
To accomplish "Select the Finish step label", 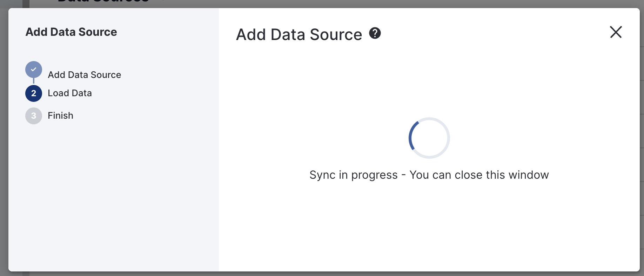I will pyautogui.click(x=60, y=116).
